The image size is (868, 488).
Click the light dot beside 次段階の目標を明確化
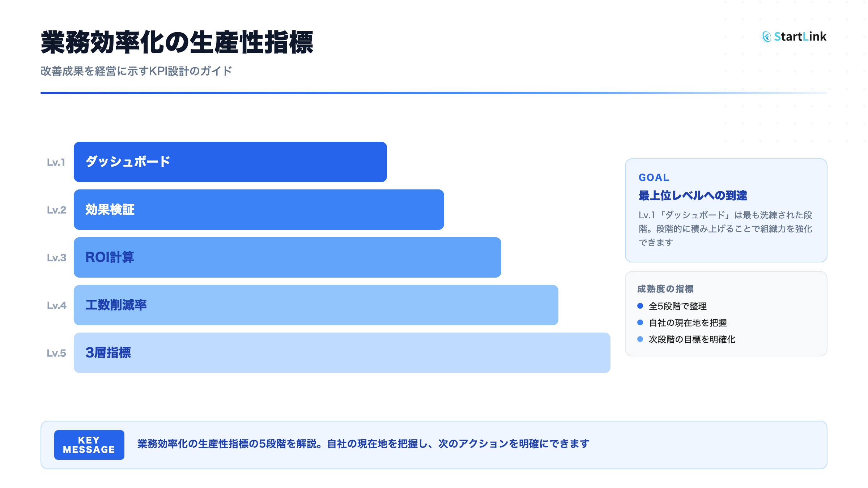pyautogui.click(x=640, y=339)
